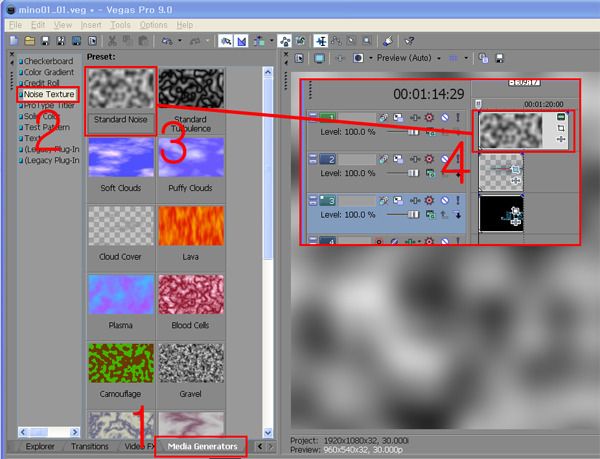The image size is (600, 459).
Task: Toggle Bypass Motion Blur on track 2
Action: click(383, 159)
